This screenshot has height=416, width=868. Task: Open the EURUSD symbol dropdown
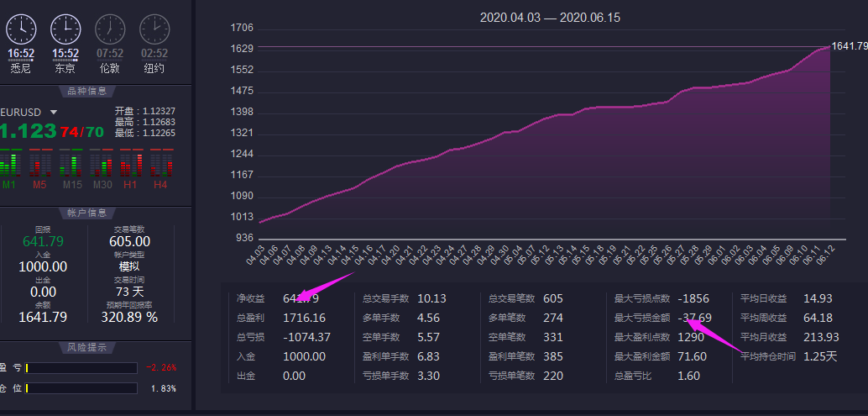[54, 112]
